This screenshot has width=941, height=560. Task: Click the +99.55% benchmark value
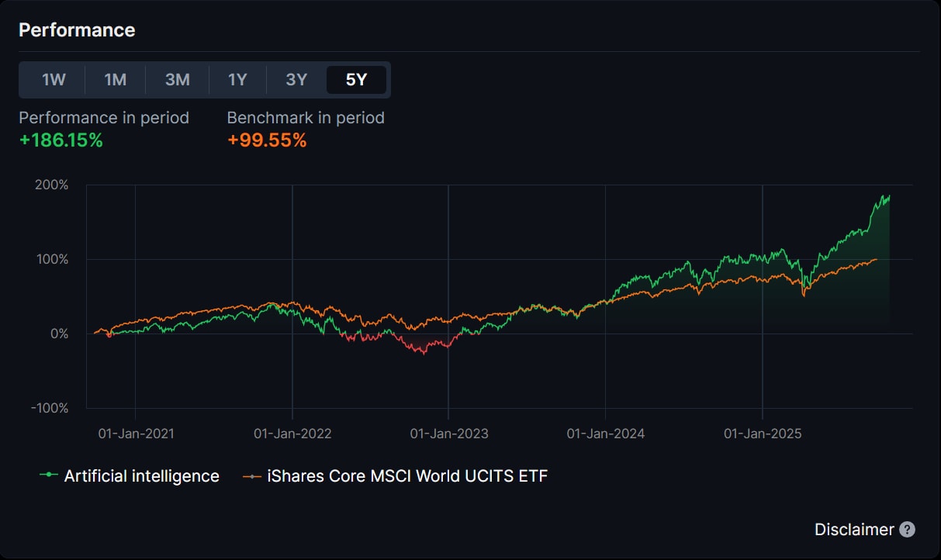(267, 140)
